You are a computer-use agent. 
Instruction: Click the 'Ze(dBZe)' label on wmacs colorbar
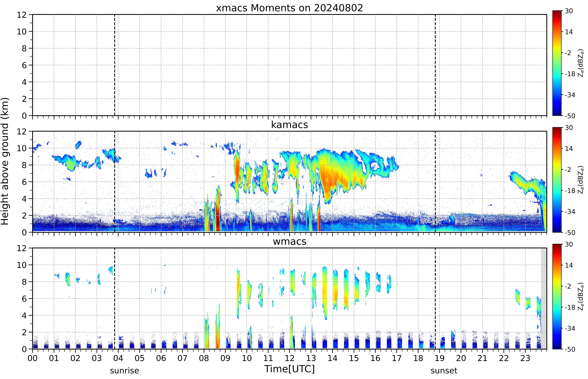click(x=581, y=296)
